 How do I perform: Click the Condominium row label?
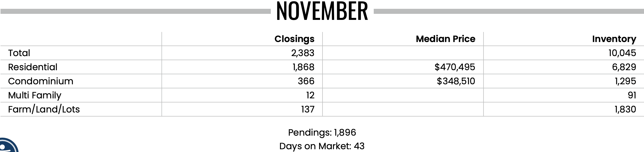coord(41,81)
